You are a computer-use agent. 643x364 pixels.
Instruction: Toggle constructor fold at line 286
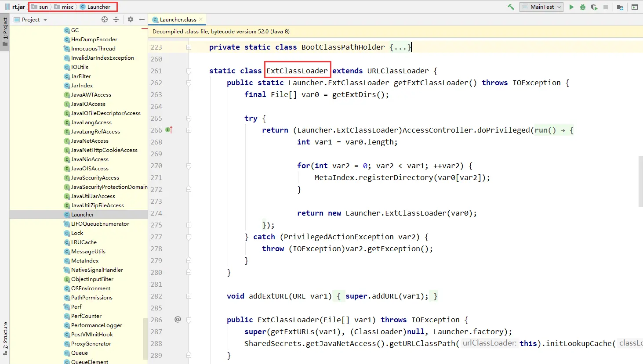click(x=189, y=320)
